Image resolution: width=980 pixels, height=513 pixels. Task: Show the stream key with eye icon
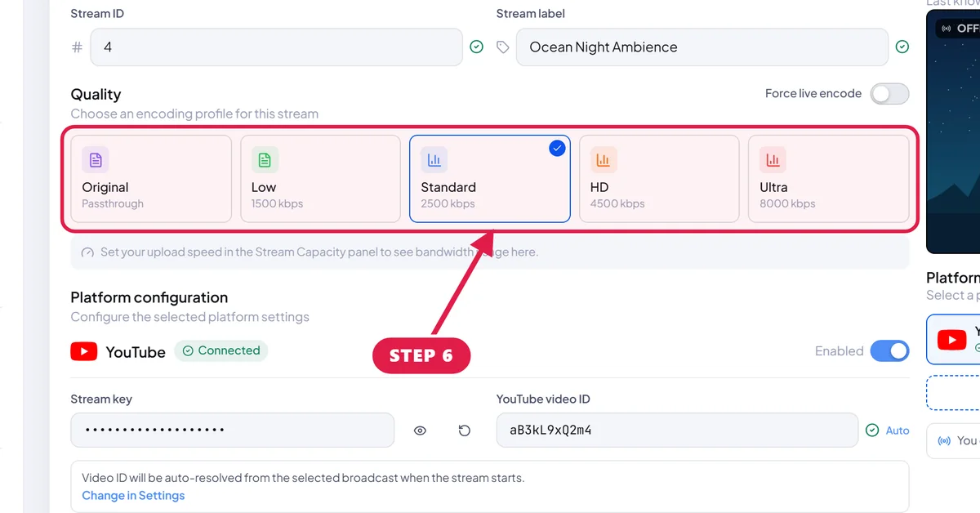(x=420, y=430)
